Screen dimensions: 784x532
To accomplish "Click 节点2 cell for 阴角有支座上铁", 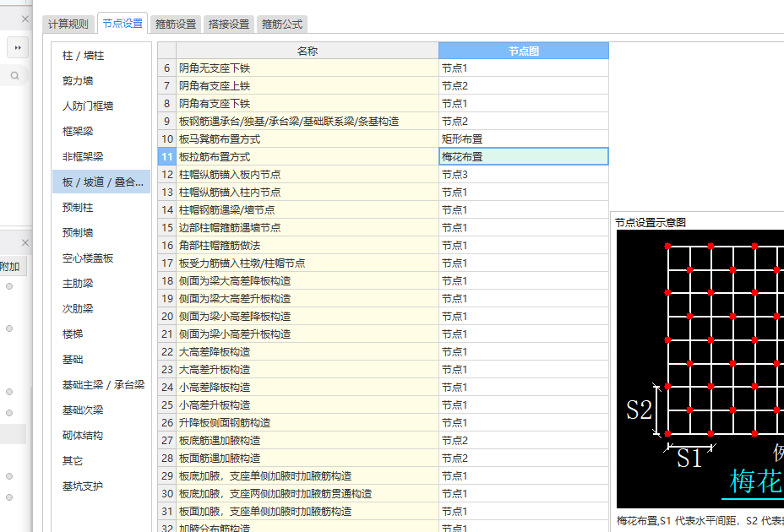I will (x=524, y=86).
